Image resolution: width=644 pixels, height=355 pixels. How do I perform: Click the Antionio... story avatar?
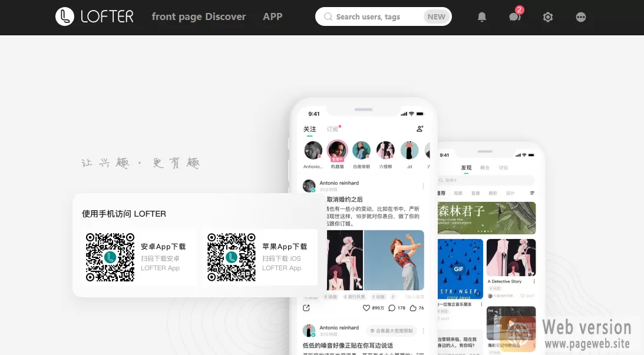coord(313,150)
